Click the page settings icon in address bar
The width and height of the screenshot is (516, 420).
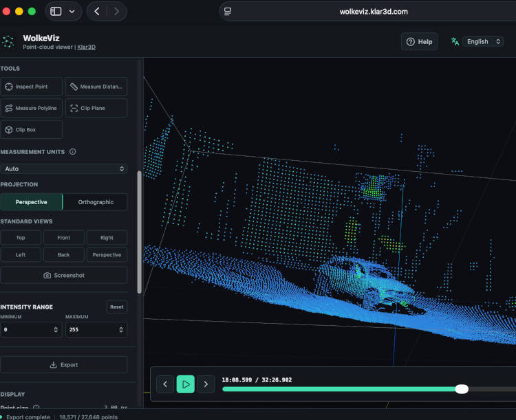[x=228, y=12]
